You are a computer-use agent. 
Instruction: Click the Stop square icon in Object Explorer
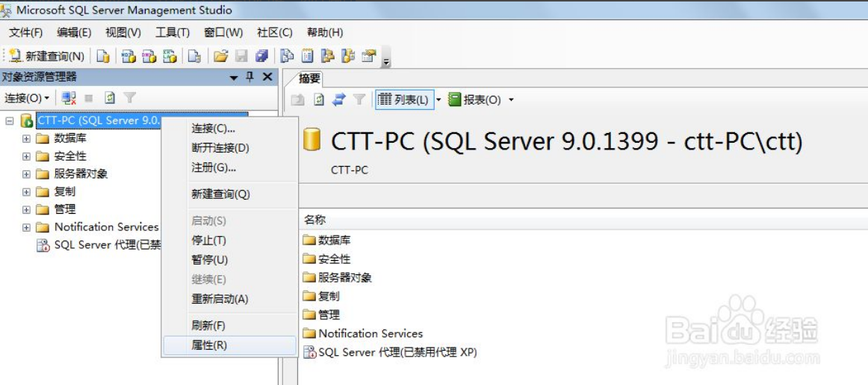point(89,99)
